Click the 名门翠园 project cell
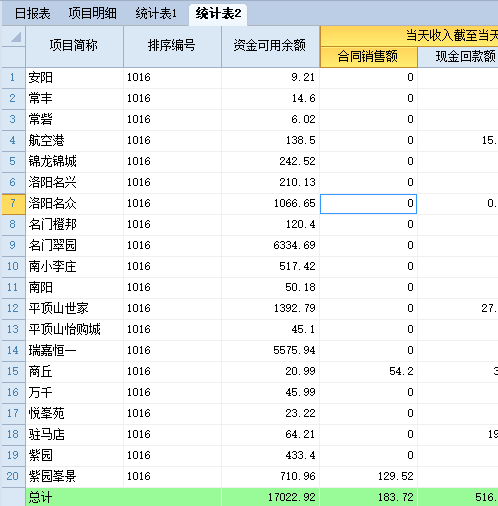 pyautogui.click(x=74, y=246)
